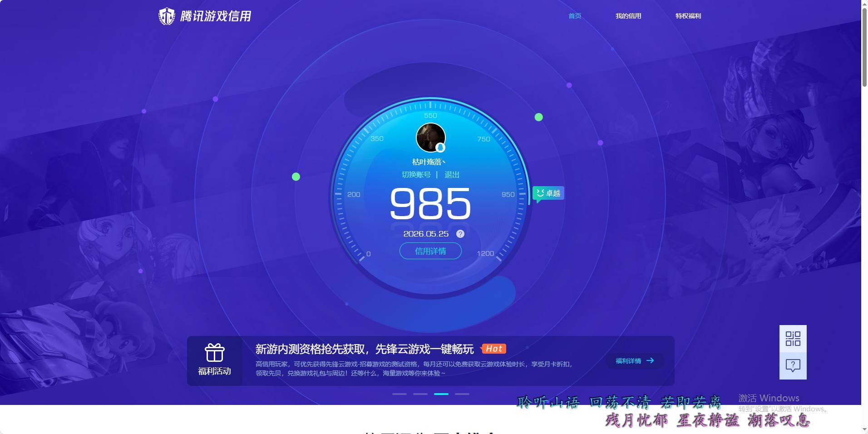This screenshot has height=434, width=868.
Task: Open the 特权福利 navigation tab
Action: (688, 16)
